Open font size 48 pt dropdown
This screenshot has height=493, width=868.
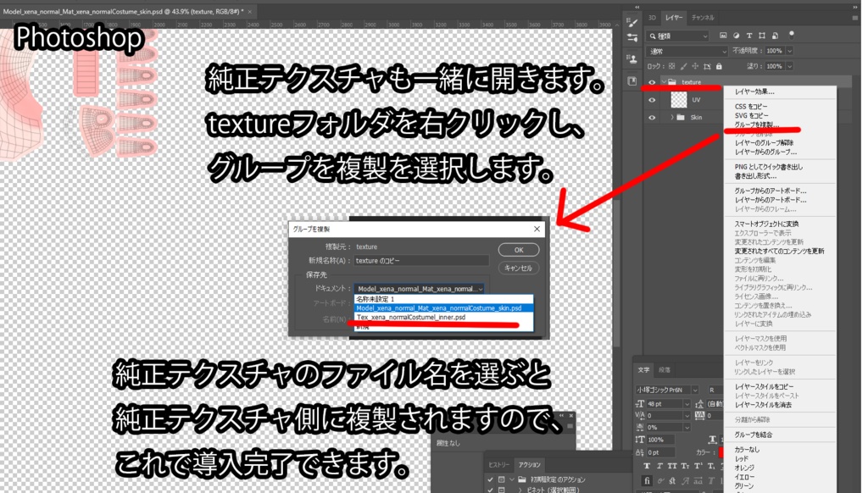pyautogui.click(x=687, y=404)
